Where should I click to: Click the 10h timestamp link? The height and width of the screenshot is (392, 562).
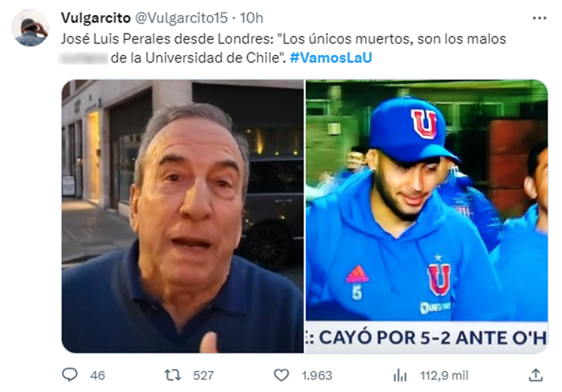click(x=251, y=18)
